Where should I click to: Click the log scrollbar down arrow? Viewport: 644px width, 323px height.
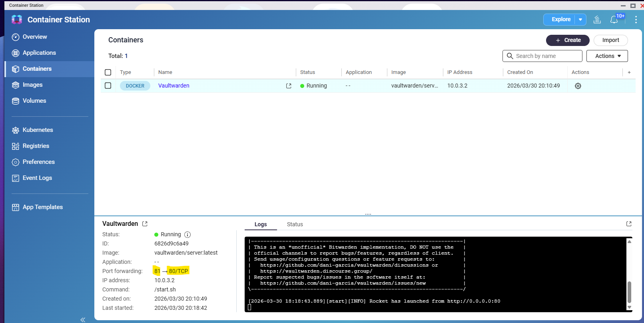629,307
